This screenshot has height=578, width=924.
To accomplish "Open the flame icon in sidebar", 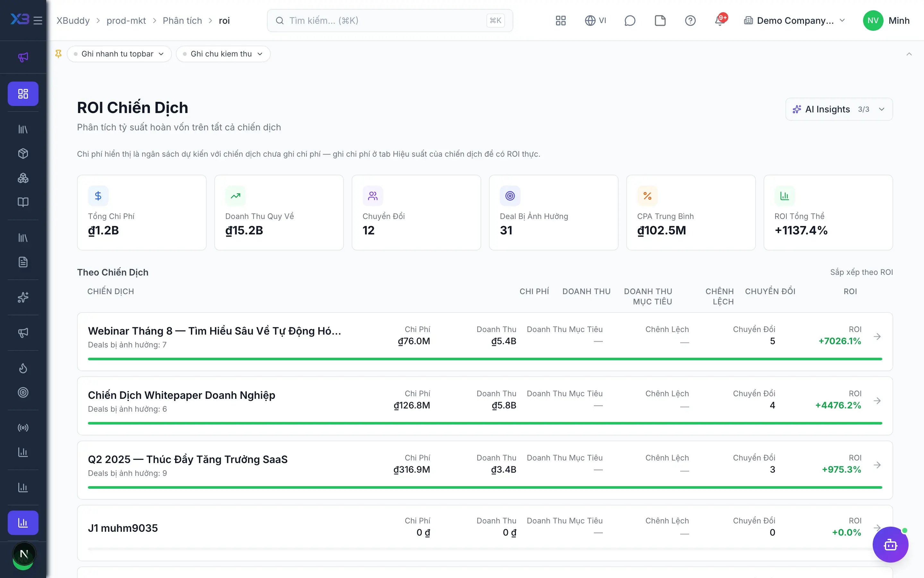I will [x=23, y=368].
